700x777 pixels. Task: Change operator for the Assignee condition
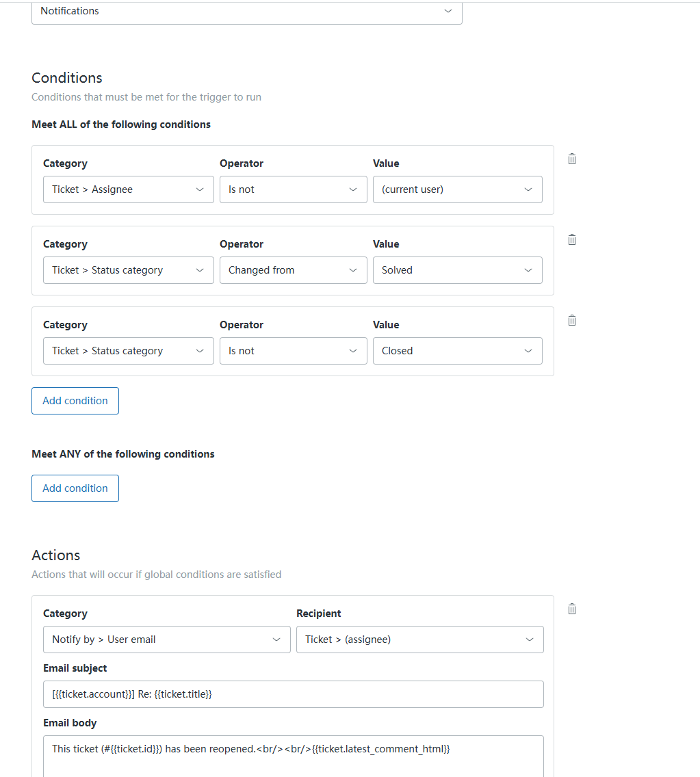293,189
